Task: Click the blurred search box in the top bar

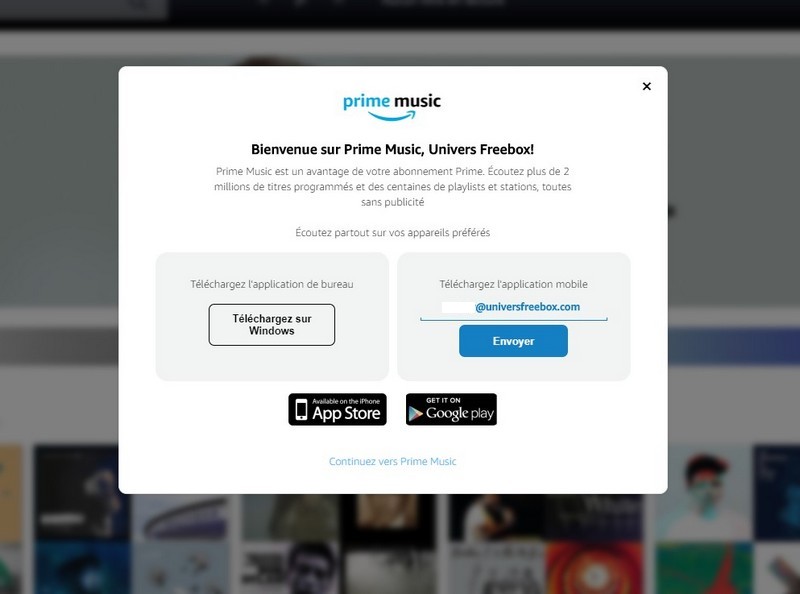Action: [84, 8]
